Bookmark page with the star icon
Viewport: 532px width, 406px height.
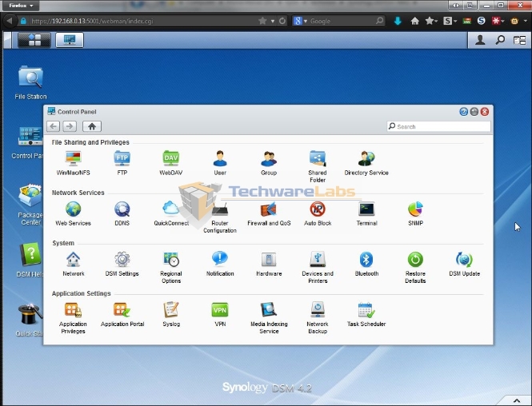point(262,21)
